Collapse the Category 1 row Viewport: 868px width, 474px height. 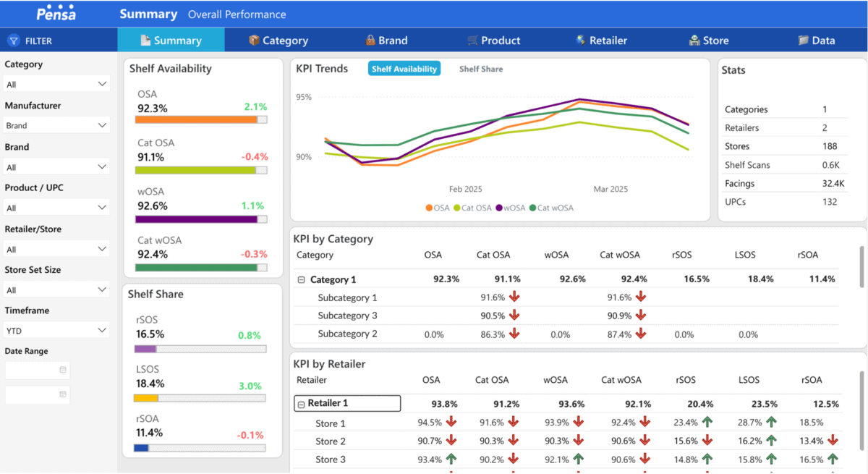pos(301,279)
